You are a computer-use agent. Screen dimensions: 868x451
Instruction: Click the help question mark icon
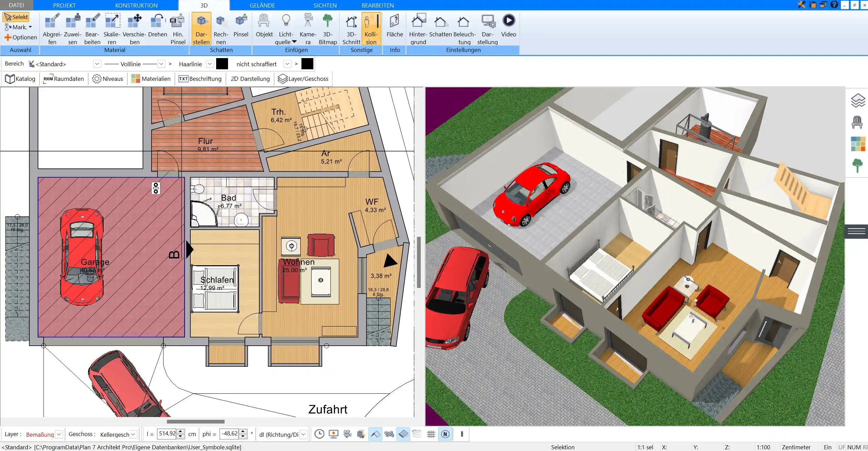834,5
